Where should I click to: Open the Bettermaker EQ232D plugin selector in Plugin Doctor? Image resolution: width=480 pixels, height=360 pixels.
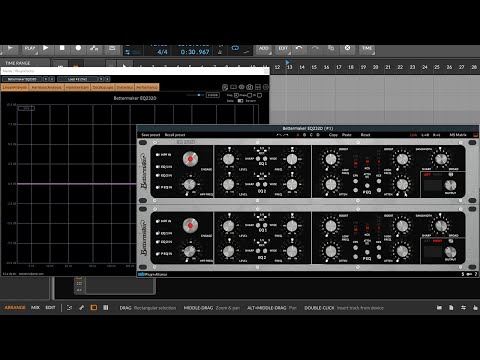(x=22, y=79)
